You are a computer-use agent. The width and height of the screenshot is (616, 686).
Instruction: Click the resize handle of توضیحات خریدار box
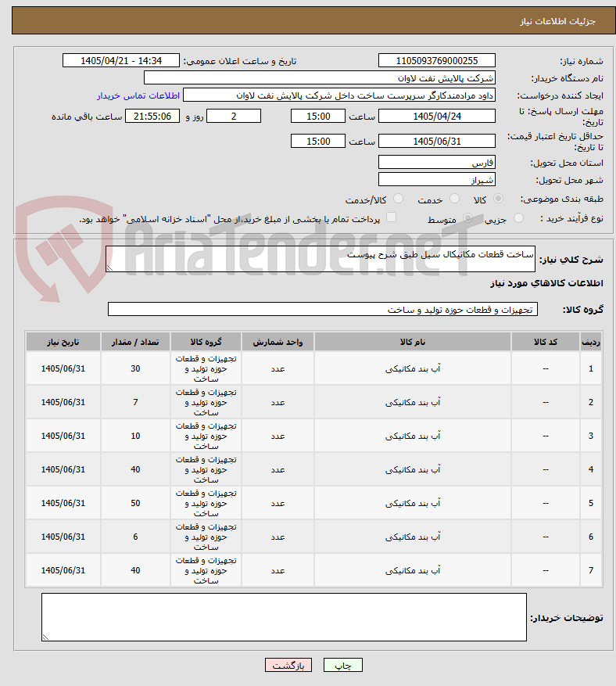tap(45, 638)
